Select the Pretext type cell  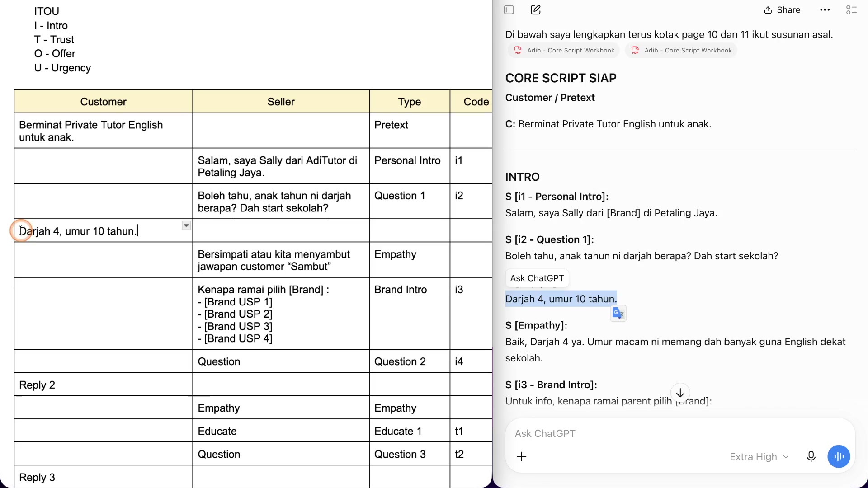coord(410,131)
